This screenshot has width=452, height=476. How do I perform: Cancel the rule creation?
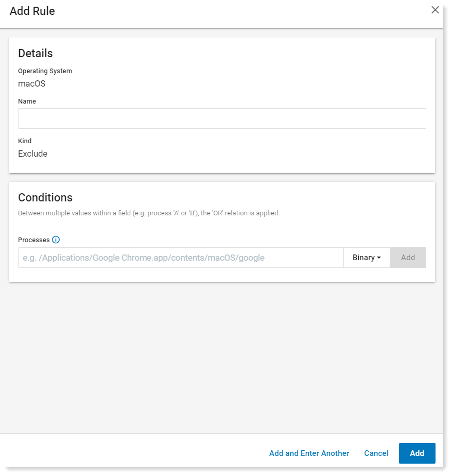click(x=376, y=453)
